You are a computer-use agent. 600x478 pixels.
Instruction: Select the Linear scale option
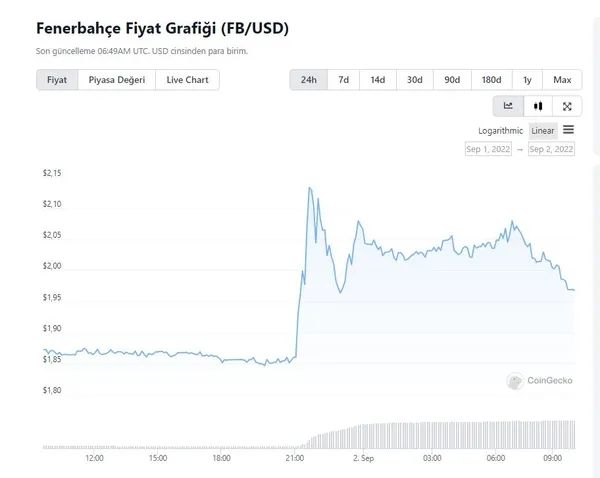pyautogui.click(x=543, y=131)
